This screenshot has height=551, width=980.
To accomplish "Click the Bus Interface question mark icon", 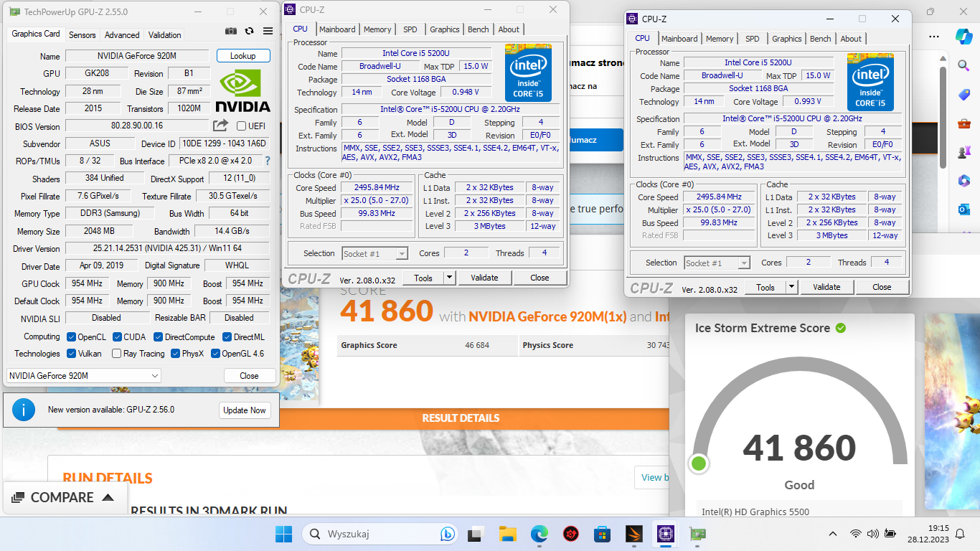I will point(268,161).
